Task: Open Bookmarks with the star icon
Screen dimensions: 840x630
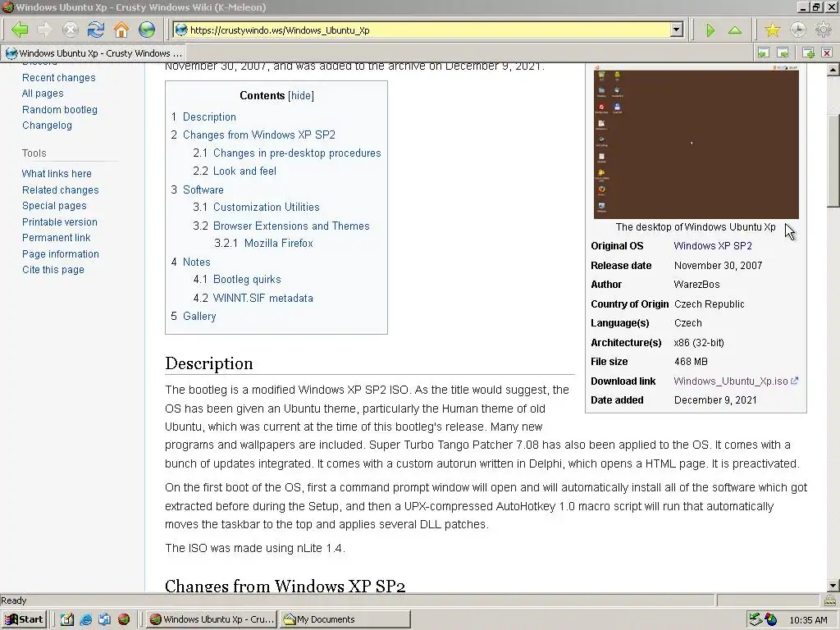Action: click(773, 30)
